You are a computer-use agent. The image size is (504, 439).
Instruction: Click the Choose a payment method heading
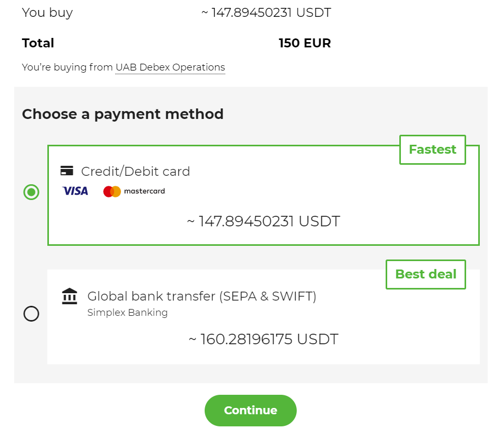pyautogui.click(x=123, y=114)
